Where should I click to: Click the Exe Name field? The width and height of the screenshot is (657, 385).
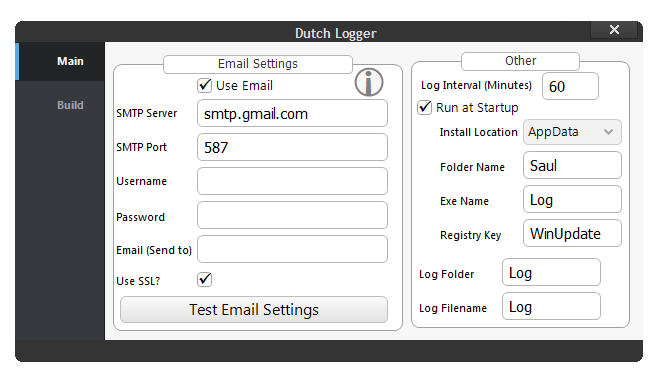[572, 199]
